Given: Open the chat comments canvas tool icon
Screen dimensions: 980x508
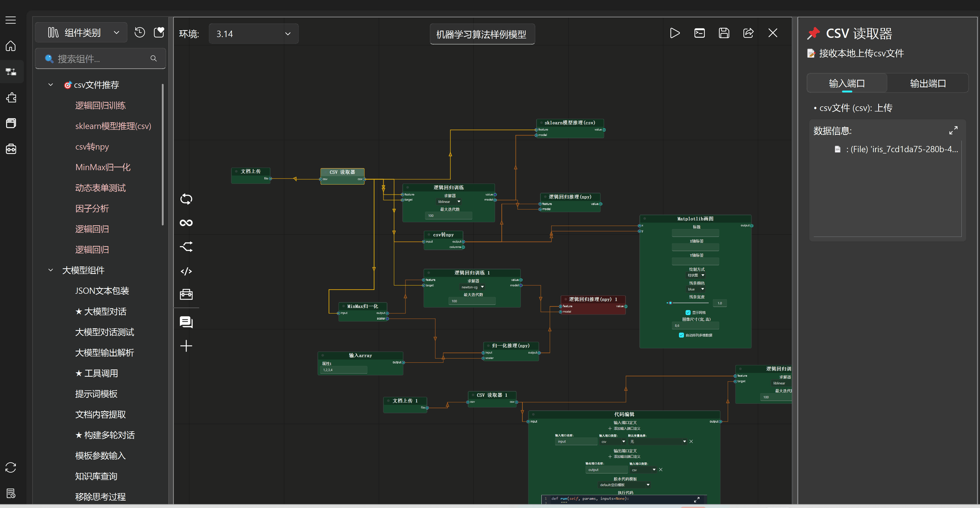Looking at the screenshot, I should click(186, 322).
